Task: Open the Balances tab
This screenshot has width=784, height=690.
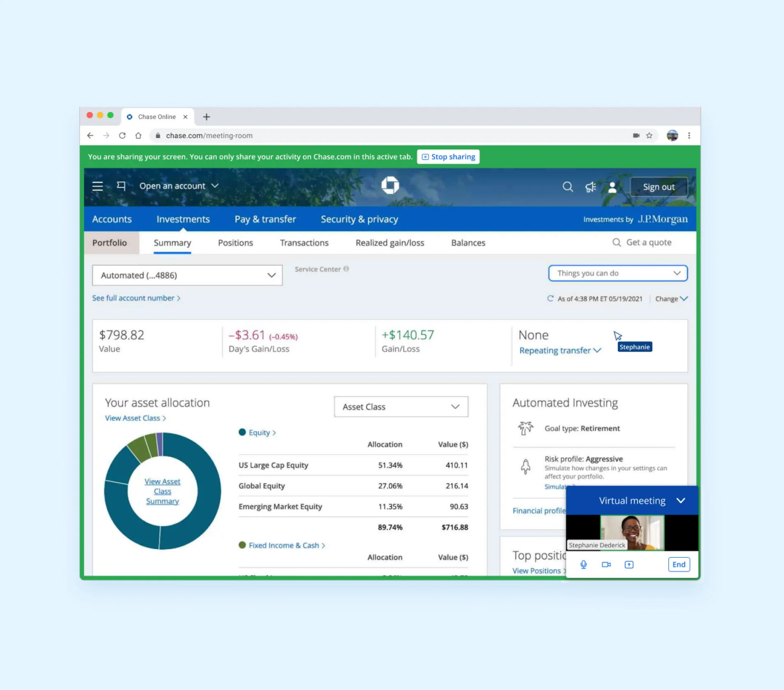Action: 468,243
